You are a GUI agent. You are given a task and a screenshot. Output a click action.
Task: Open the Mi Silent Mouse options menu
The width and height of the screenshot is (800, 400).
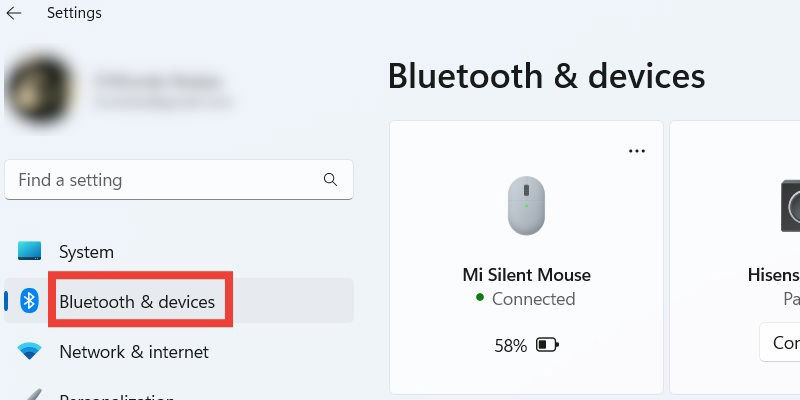pyautogui.click(x=636, y=151)
